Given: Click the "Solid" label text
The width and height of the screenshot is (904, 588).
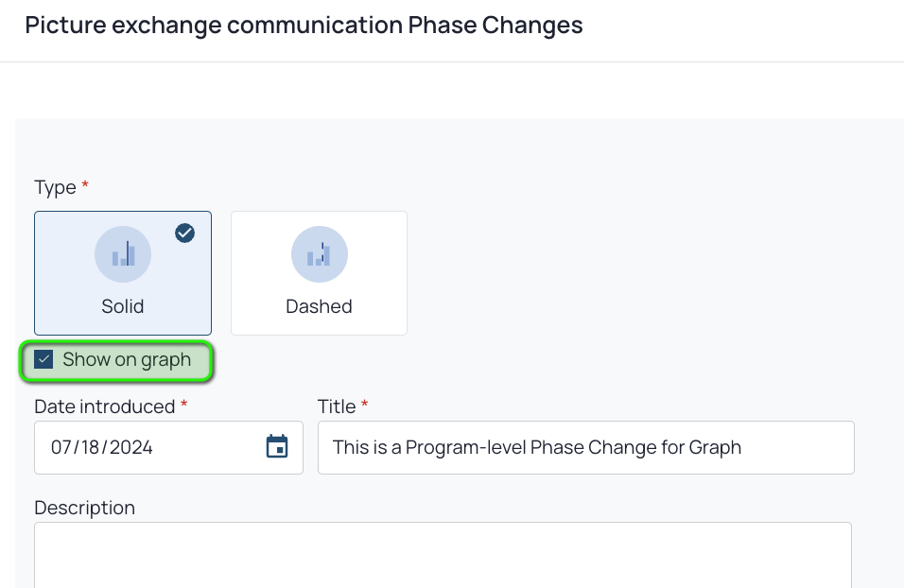Looking at the screenshot, I should [123, 306].
